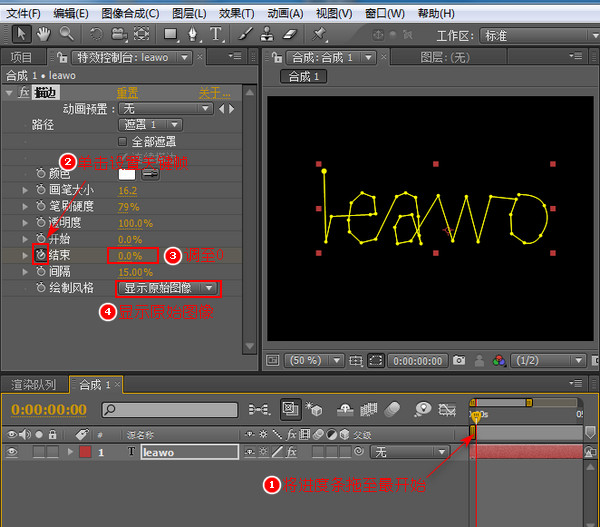
Task: Open the 文件(F) menu
Action: point(23,14)
